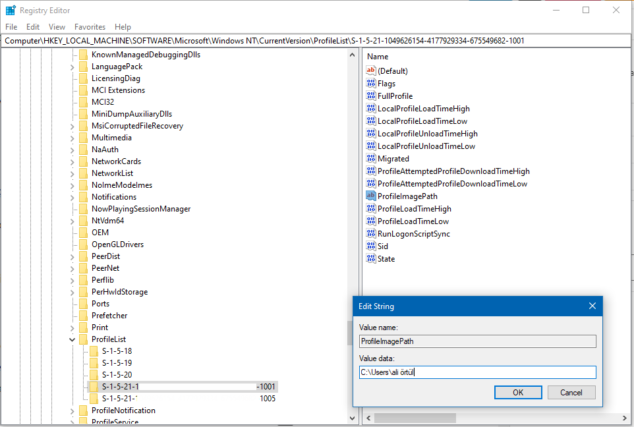
Task: Click the Registry Editor title bar icon
Action: coord(9,9)
